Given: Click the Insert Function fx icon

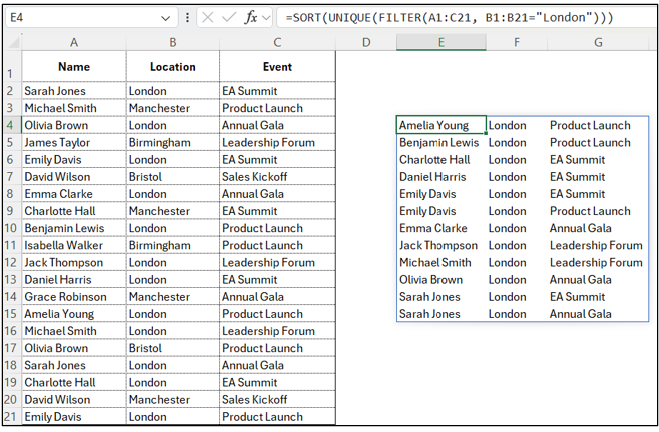Looking at the screenshot, I should (251, 17).
